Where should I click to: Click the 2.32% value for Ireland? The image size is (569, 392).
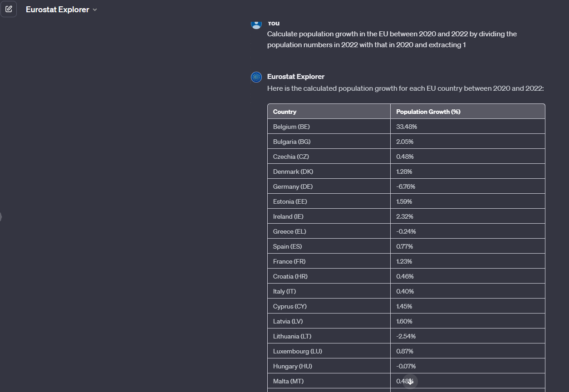click(x=405, y=216)
